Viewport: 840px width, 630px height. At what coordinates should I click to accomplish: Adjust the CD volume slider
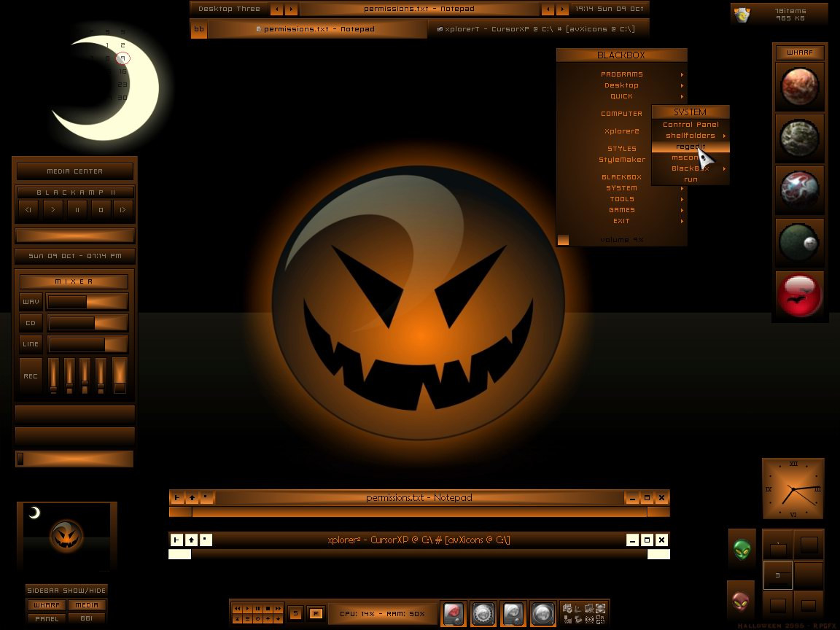(87, 323)
